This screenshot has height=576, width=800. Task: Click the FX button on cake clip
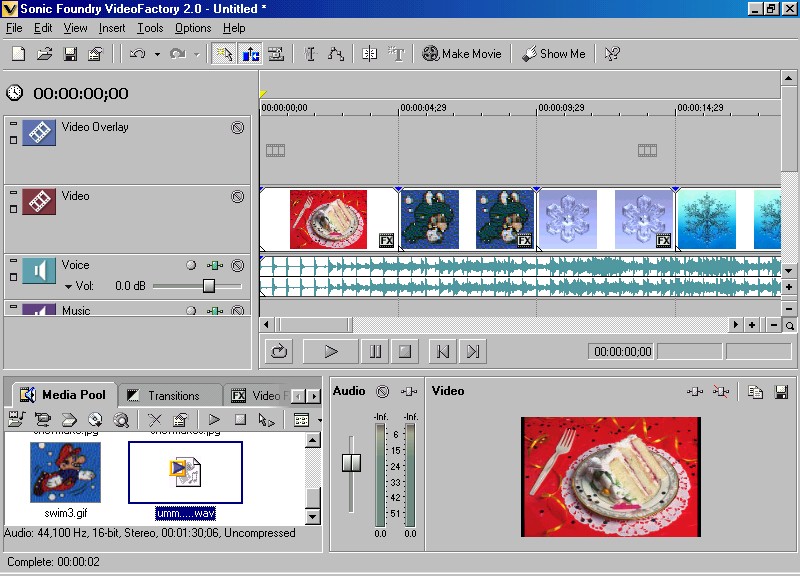click(386, 241)
